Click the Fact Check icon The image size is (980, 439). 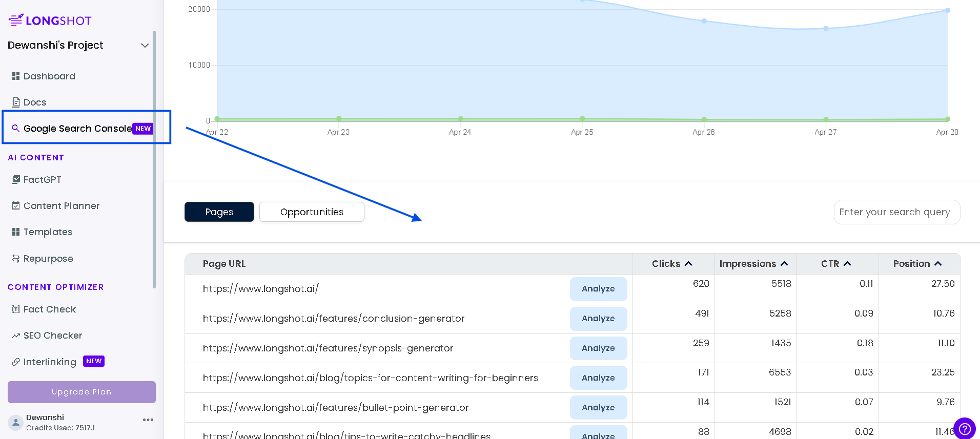(x=16, y=309)
